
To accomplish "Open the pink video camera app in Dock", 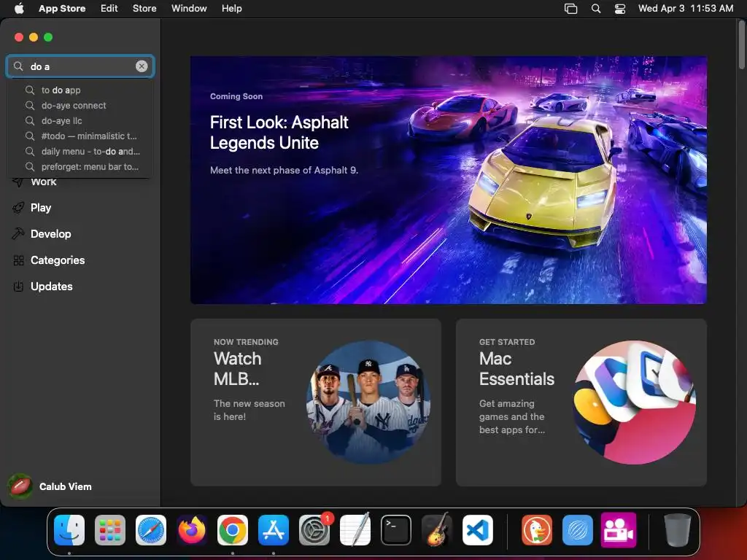I will point(619,530).
